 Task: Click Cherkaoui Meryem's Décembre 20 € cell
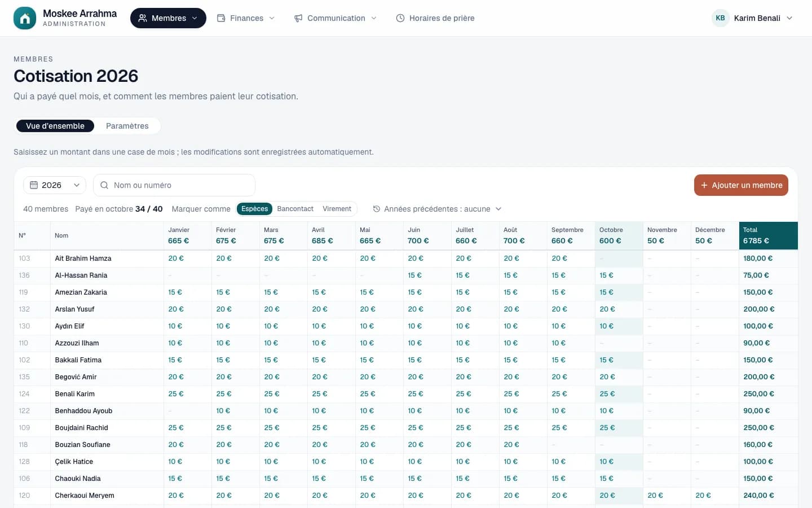coord(714,496)
